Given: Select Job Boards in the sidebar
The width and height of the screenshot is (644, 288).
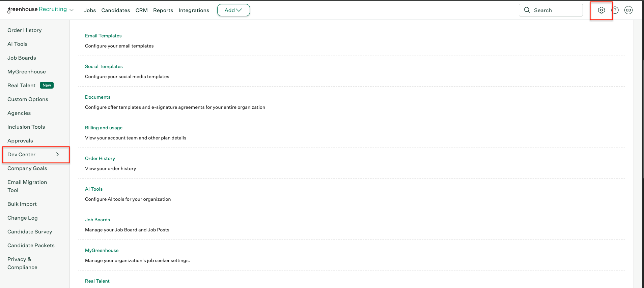Looking at the screenshot, I should [x=22, y=58].
